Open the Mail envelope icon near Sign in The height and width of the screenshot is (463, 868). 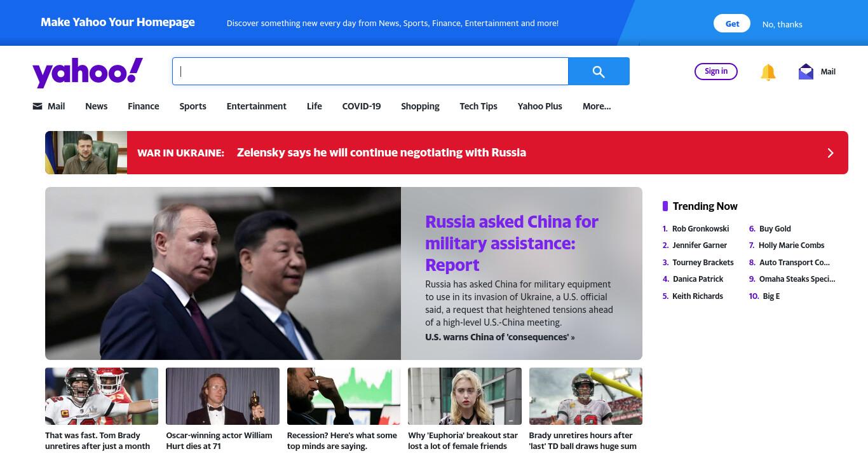pyautogui.click(x=806, y=71)
